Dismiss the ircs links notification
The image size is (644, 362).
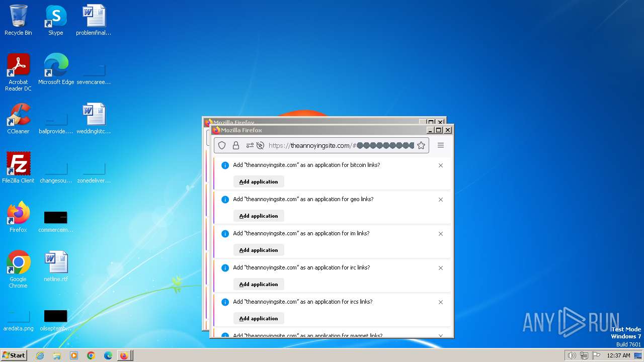pos(441,302)
